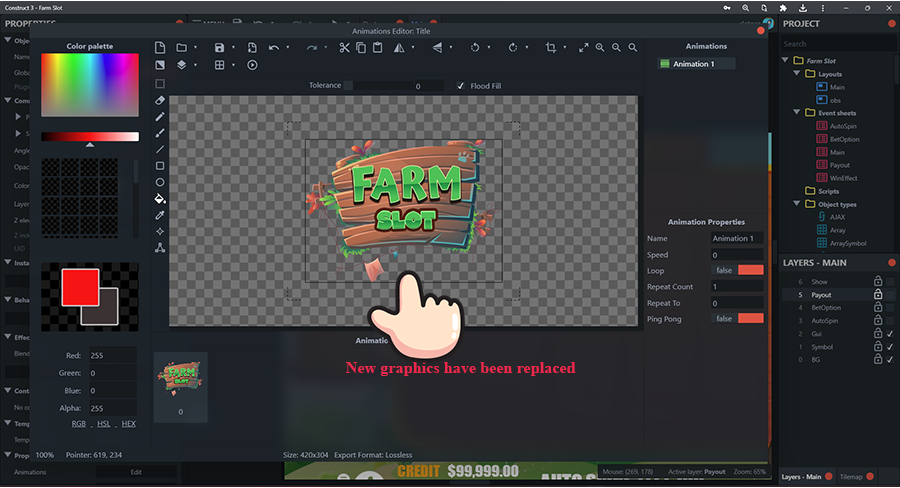Click the mirror image icon
This screenshot has width=900, height=488.
pyautogui.click(x=399, y=48)
